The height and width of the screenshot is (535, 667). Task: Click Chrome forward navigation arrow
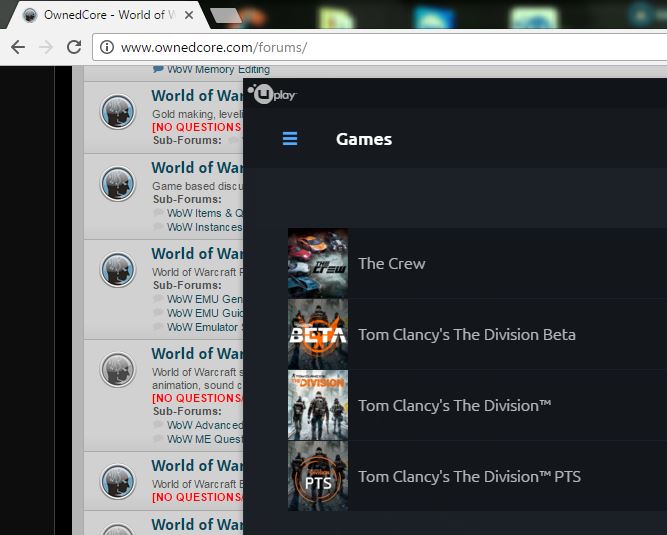point(46,47)
